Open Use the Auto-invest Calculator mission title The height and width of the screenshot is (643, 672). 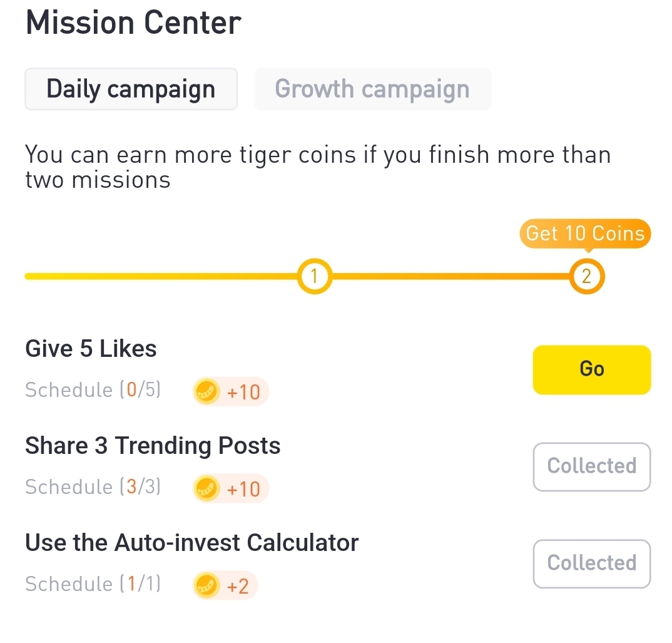pyautogui.click(x=191, y=543)
